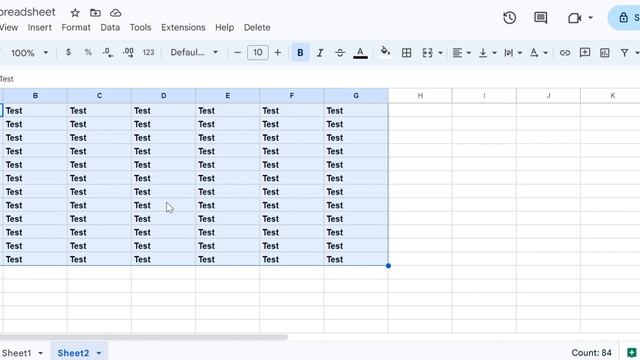Viewport: 640px width, 360px height.
Task: Increase font size plus button
Action: coord(278,52)
